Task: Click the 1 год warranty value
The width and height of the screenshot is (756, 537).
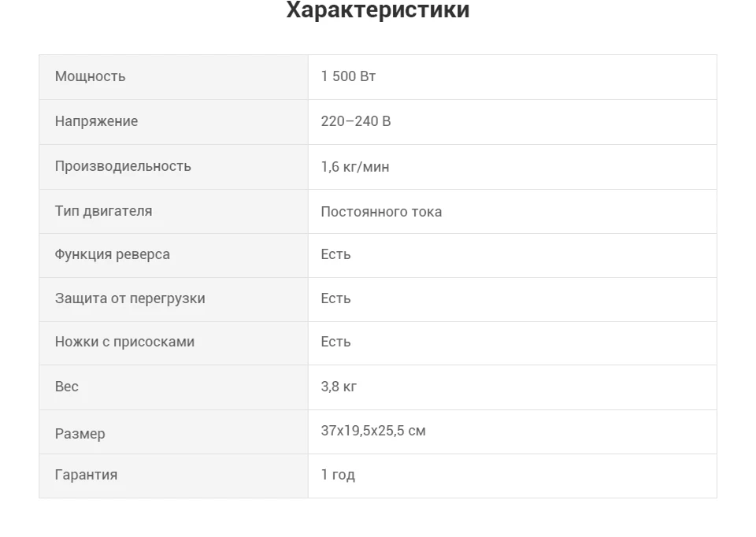Action: [x=338, y=475]
